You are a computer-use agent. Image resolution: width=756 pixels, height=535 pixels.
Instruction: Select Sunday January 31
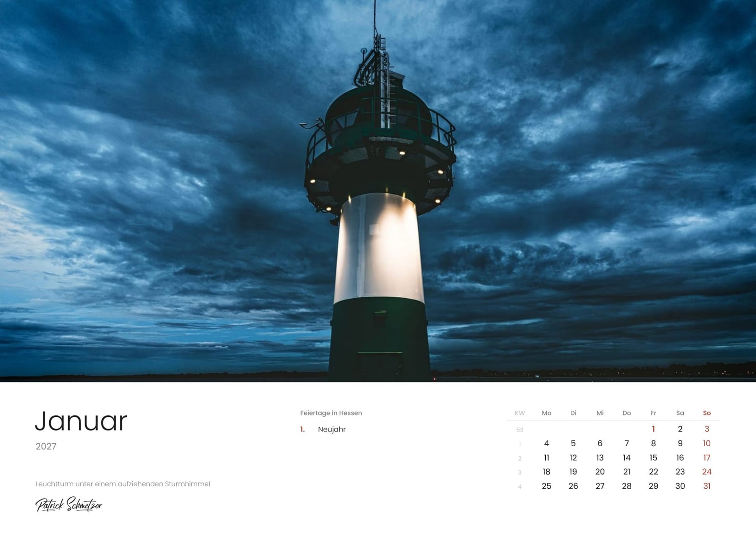[707, 486]
